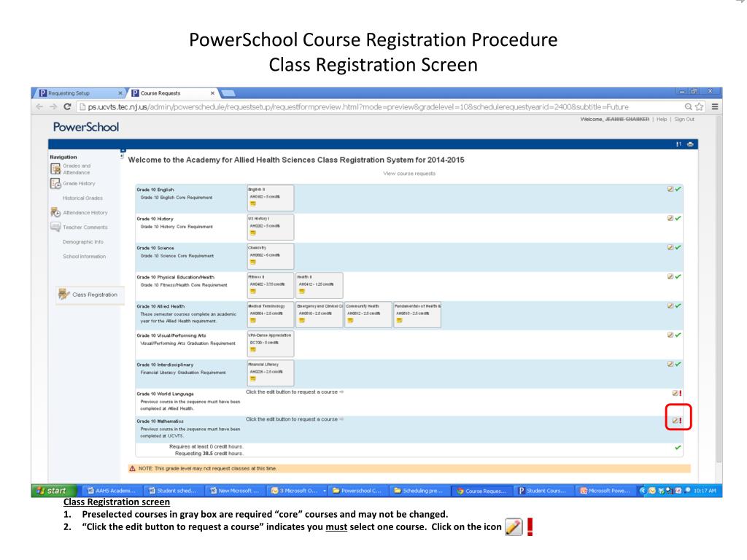Click the Teacher Comments navigation icon
747x560 pixels.
(x=55, y=227)
